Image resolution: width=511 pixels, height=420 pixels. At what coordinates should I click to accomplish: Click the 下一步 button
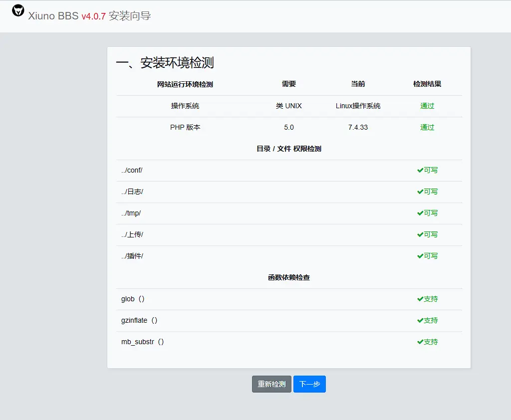coord(309,384)
